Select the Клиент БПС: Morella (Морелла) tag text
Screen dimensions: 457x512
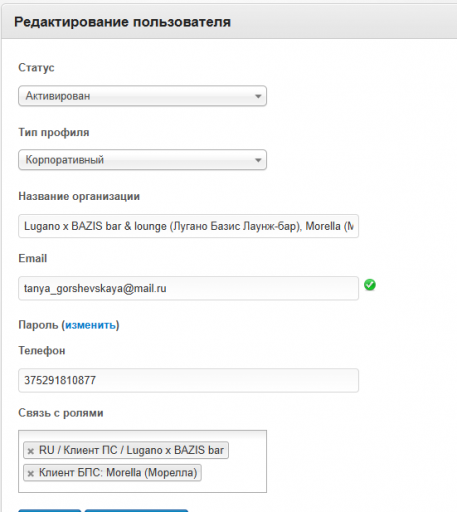point(118,473)
